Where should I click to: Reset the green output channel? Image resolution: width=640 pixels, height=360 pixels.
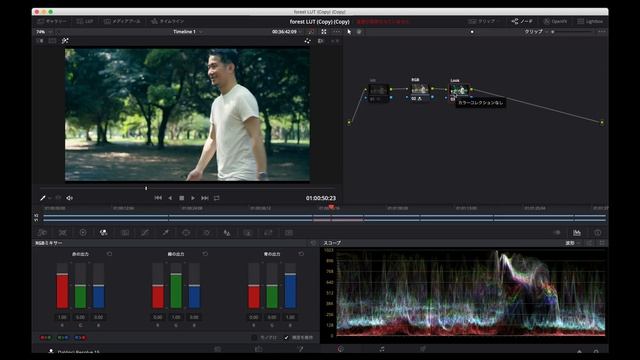tap(205, 254)
